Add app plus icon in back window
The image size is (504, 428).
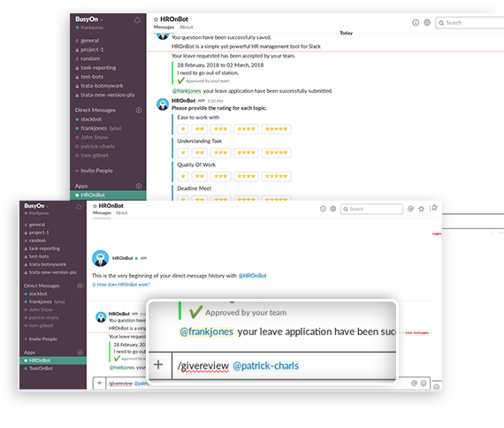(x=139, y=186)
